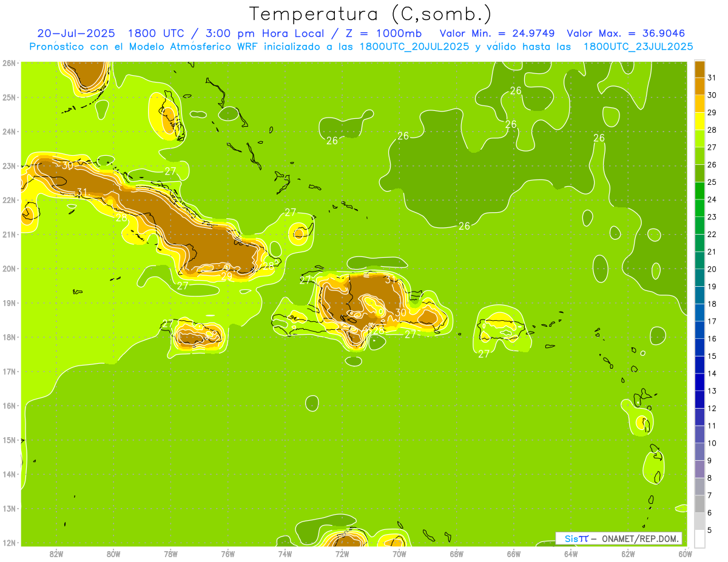Click the legend value 28 label

712,130
